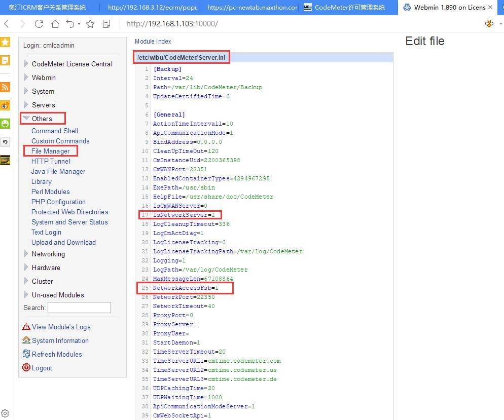Expand the Hardware category
The width and height of the screenshot is (504, 420).
[26, 267]
